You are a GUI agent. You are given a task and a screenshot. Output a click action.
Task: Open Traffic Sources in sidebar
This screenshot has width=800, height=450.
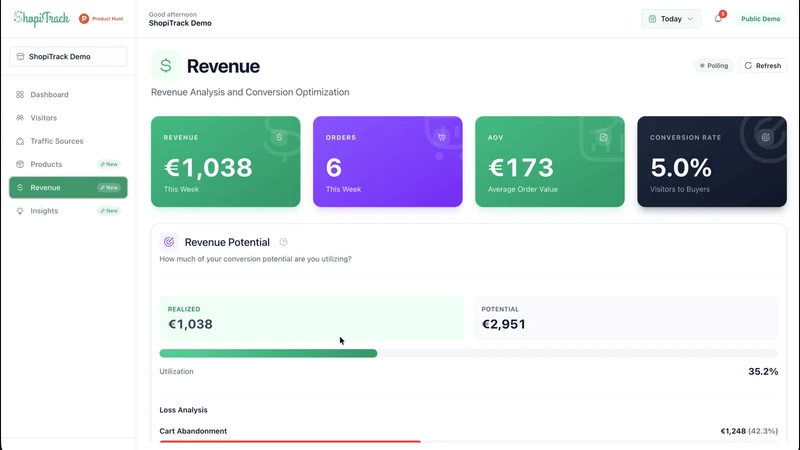68,141
